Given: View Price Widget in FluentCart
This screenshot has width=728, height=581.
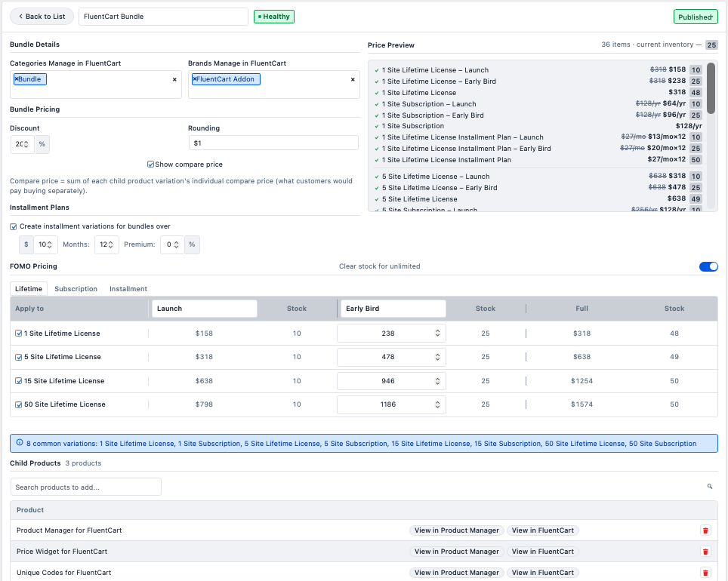Looking at the screenshot, I should click(x=543, y=552).
